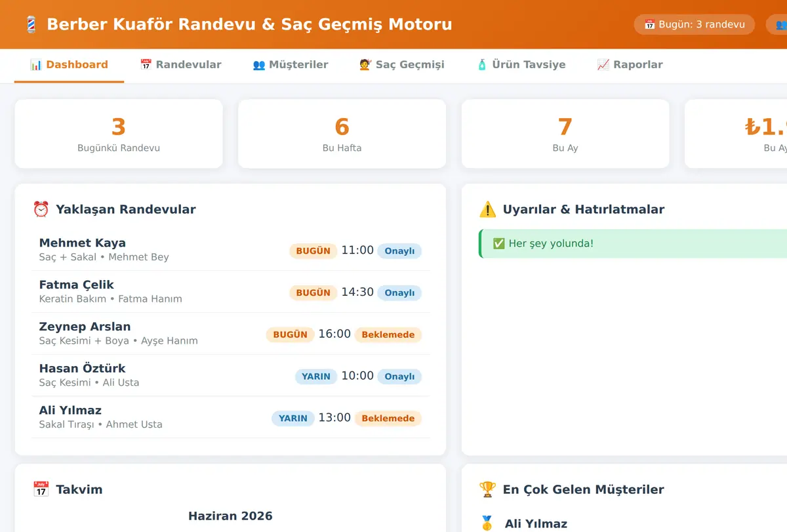The image size is (787, 532).
Task: Click the warning triangle icon beside Uyarılar
Action: tap(487, 209)
